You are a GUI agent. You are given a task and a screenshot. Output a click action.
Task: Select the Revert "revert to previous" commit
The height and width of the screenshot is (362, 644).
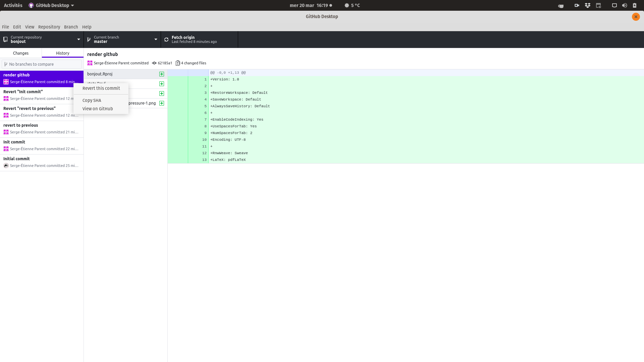click(x=37, y=112)
